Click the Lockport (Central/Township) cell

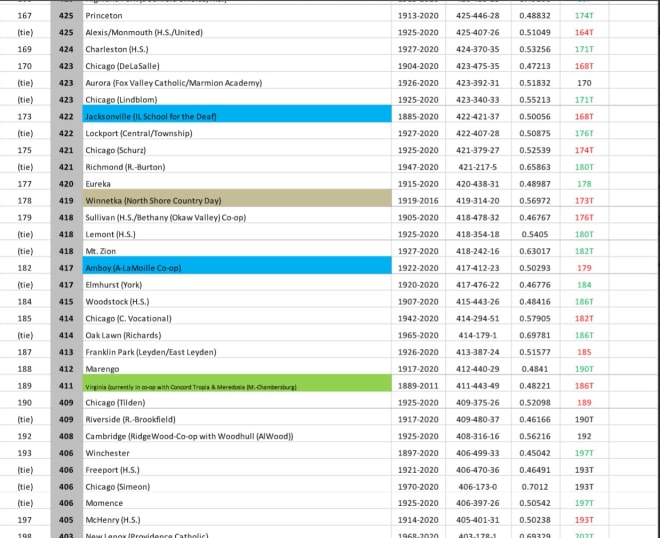pyautogui.click(x=237, y=133)
